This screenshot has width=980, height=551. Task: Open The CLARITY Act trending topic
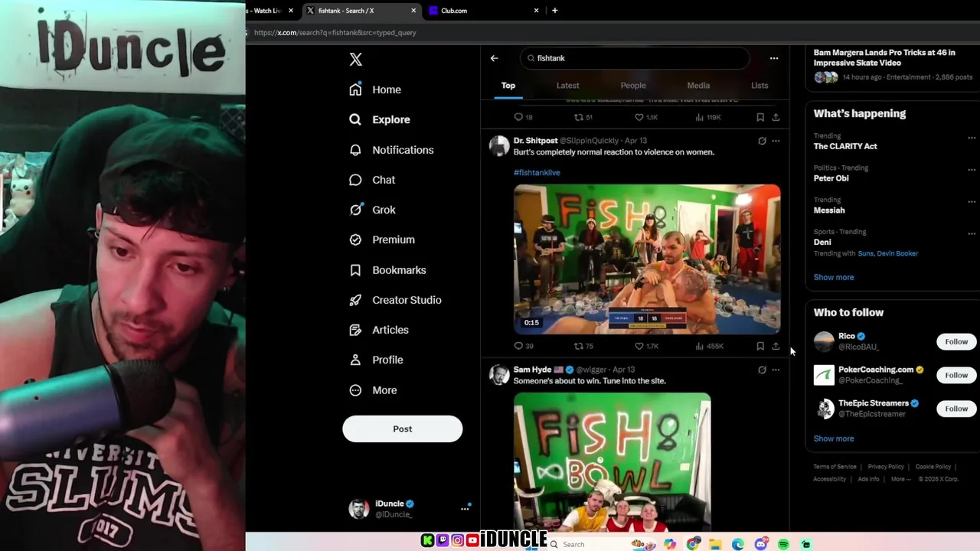point(845,146)
